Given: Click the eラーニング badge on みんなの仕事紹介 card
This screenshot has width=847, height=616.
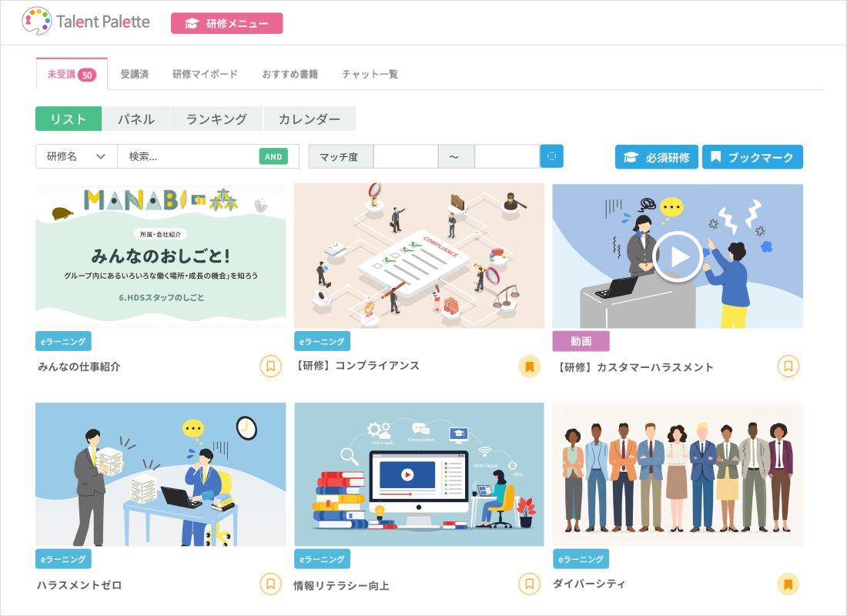Looking at the screenshot, I should (63, 341).
